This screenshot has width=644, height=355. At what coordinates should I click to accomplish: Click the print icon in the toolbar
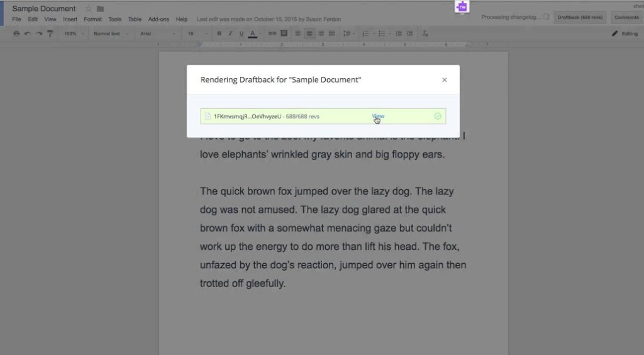click(x=17, y=33)
